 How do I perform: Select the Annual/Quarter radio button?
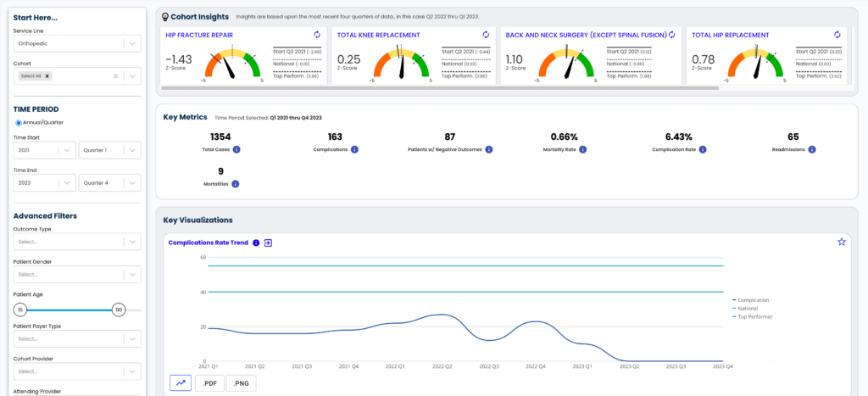[x=19, y=123]
